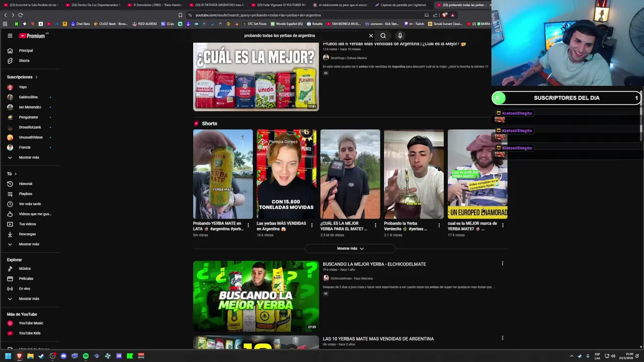The height and width of the screenshot is (362, 644).
Task: Expand the Suscripciones section arrow
Action: click(x=36, y=77)
